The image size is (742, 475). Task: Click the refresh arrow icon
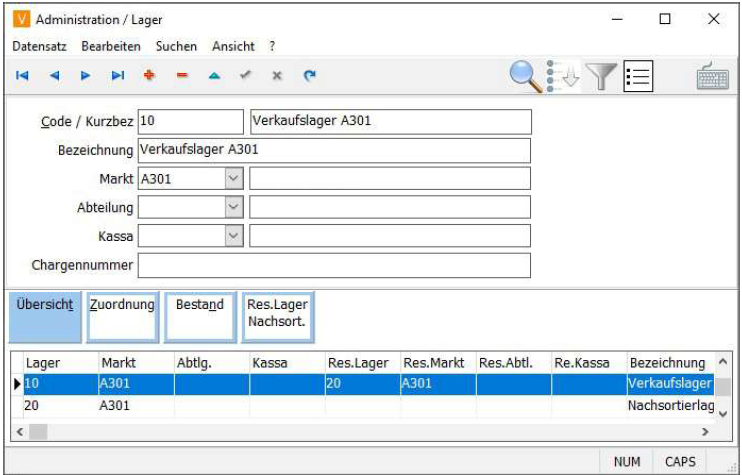coord(310,75)
